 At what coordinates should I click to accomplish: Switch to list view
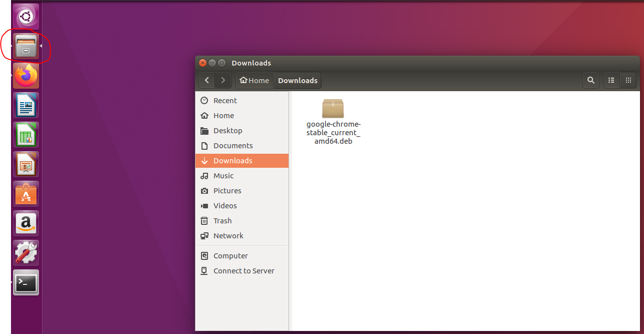point(611,80)
